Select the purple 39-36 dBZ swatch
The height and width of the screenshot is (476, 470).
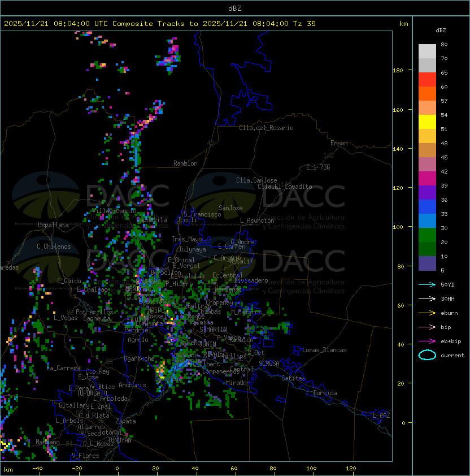[x=427, y=193]
